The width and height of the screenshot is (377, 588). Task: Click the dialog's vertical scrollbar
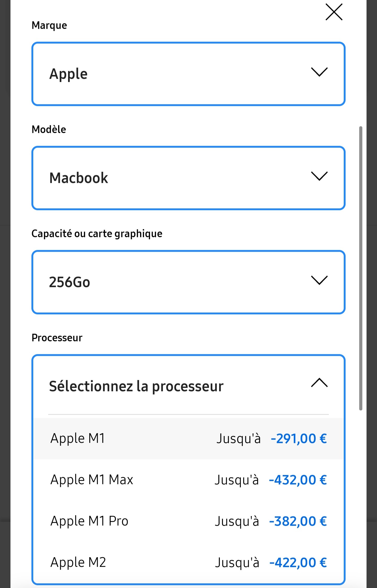click(x=361, y=268)
